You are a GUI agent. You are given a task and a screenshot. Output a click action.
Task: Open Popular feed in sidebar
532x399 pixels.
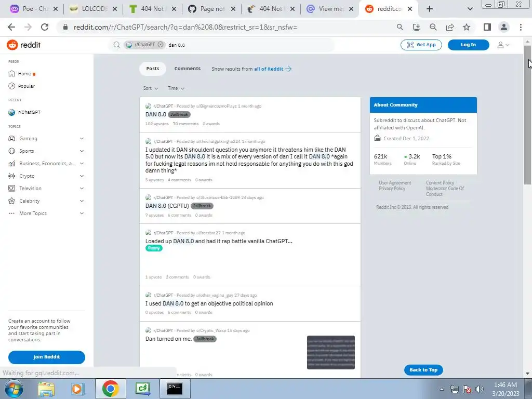22,86
